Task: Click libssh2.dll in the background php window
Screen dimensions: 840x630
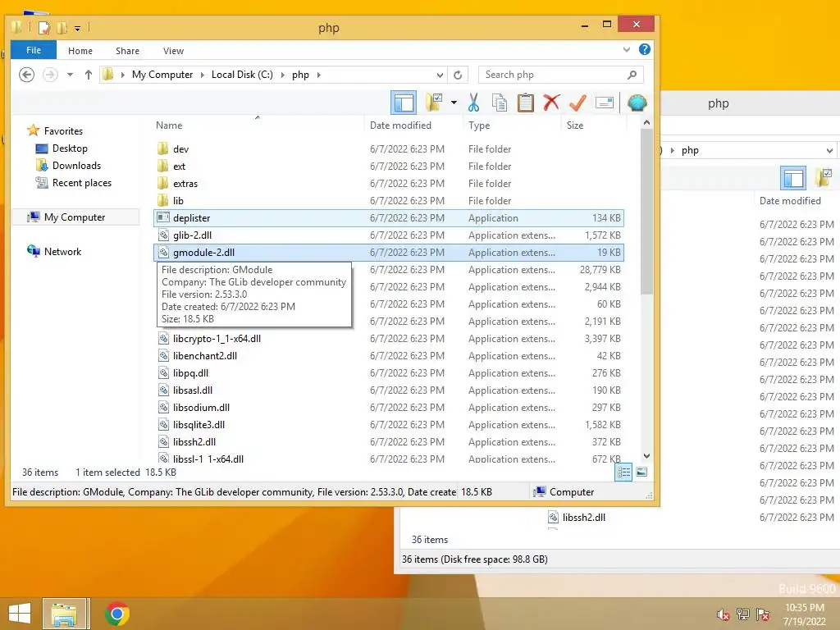Action: tap(583, 518)
